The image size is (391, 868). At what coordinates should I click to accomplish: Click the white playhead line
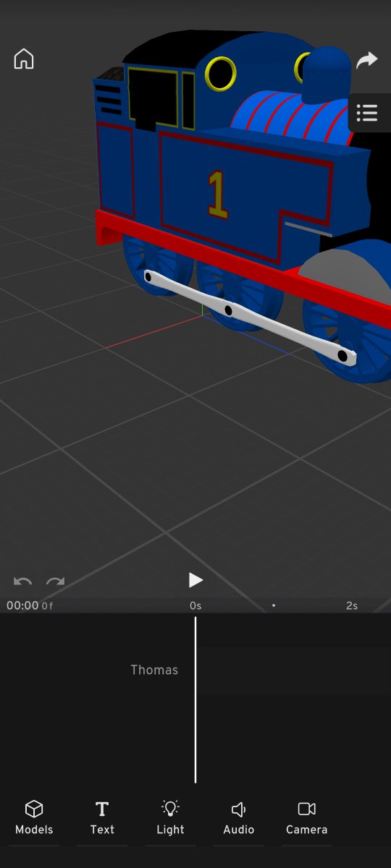(195, 699)
